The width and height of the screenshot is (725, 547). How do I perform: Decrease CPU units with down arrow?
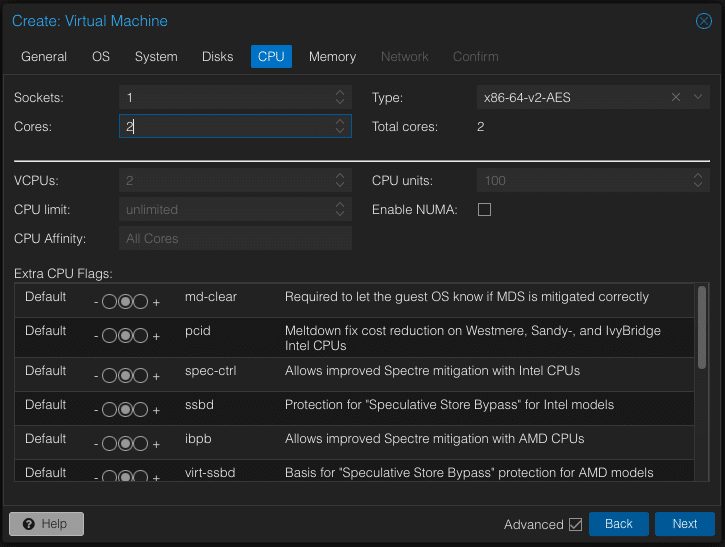[x=698, y=185]
